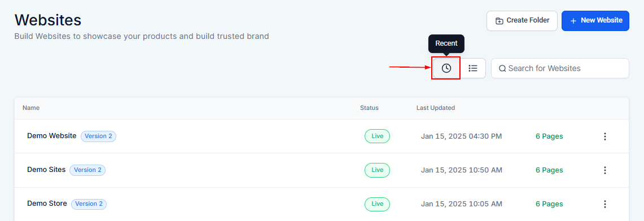Click New Website button

click(595, 20)
